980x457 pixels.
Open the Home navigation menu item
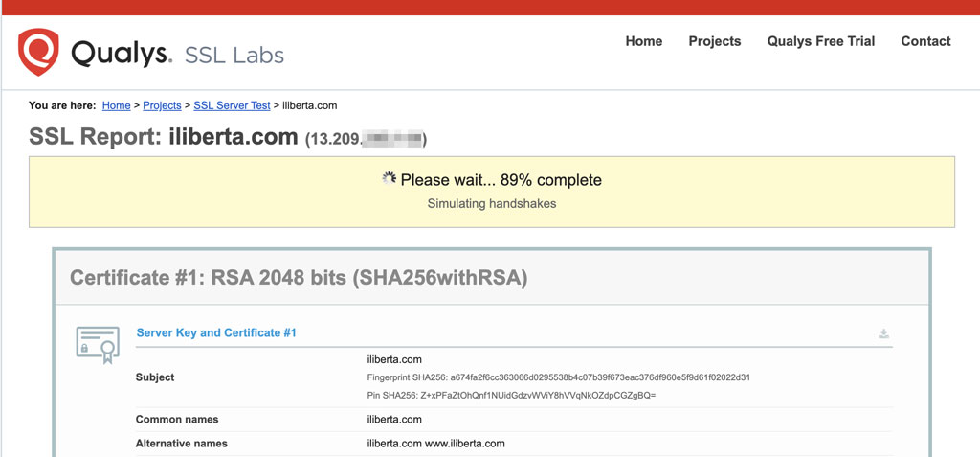(x=644, y=41)
